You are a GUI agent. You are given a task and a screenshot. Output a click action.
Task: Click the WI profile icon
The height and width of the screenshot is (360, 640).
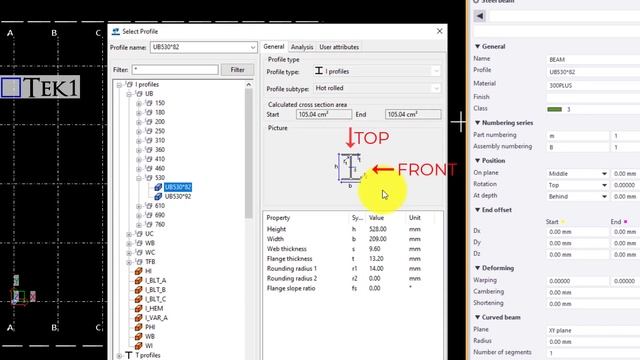pos(138,346)
